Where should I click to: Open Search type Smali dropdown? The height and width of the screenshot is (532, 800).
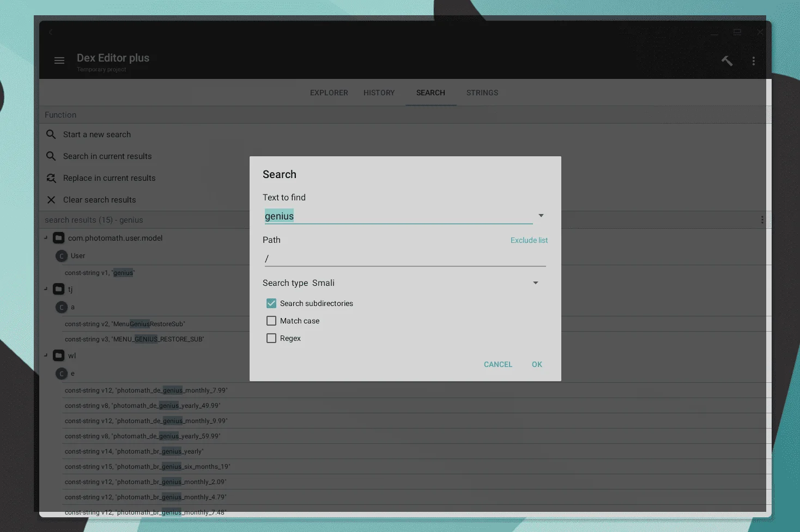coord(536,283)
